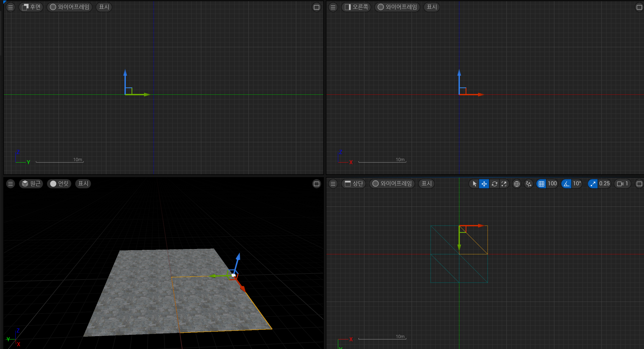Screen dimensions: 644x349
Task: Toggle grid snapping on or off
Action: coord(541,184)
